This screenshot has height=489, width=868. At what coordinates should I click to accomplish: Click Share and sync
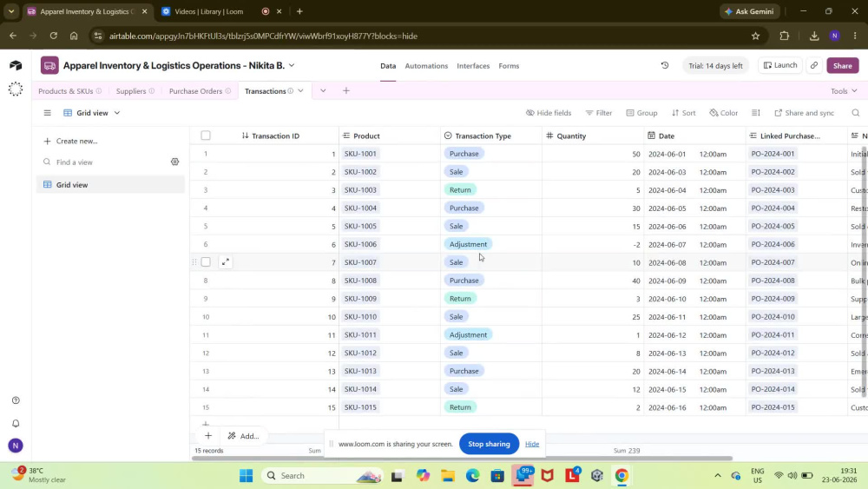click(805, 113)
